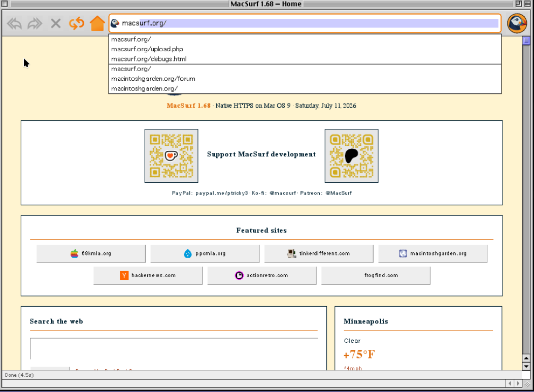Pick the macintoshgarden.org/forum suggestion
Viewport: 534px width, 392px height.
coord(305,79)
